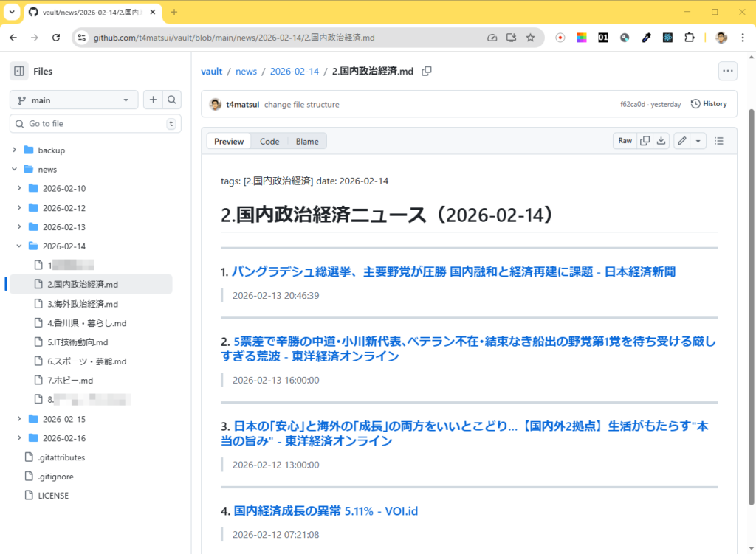Open the file search magnifier icon
The width and height of the screenshot is (756, 554).
pos(171,100)
